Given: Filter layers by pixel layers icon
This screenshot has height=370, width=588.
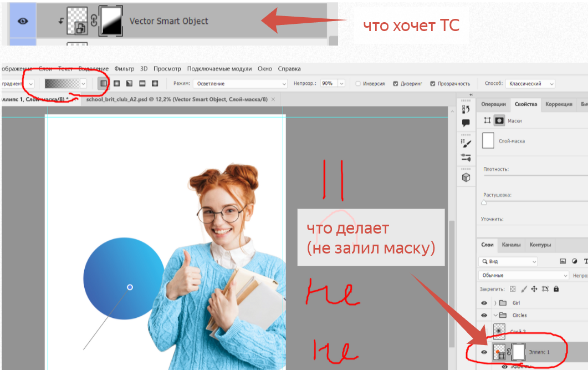Looking at the screenshot, I should point(563,261).
